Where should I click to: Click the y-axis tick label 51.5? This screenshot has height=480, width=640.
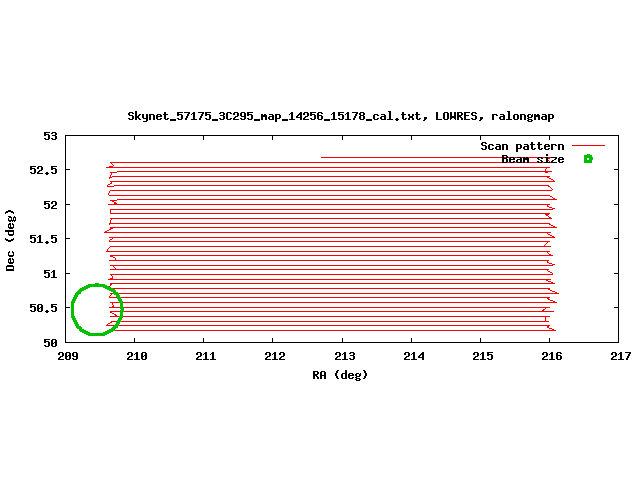(44, 239)
